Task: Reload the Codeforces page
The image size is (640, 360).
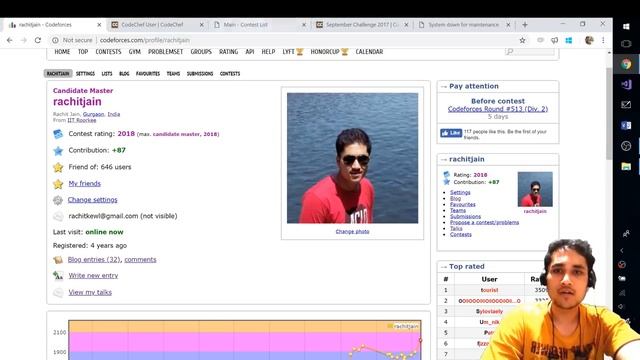Action: (x=38, y=40)
